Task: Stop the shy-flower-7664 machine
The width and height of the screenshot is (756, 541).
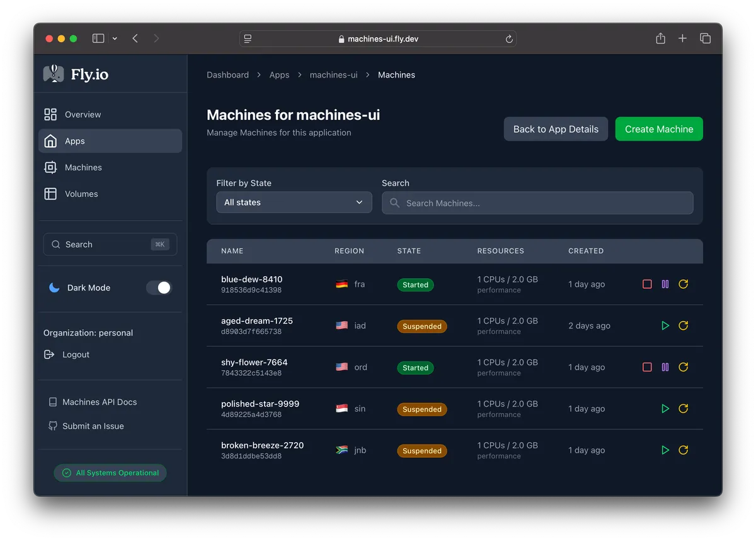Action: coord(647,368)
